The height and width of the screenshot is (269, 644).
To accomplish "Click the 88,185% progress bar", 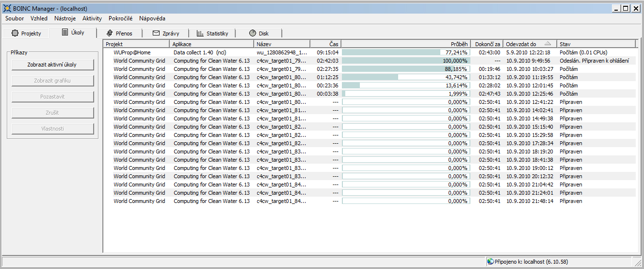I will [x=405, y=69].
